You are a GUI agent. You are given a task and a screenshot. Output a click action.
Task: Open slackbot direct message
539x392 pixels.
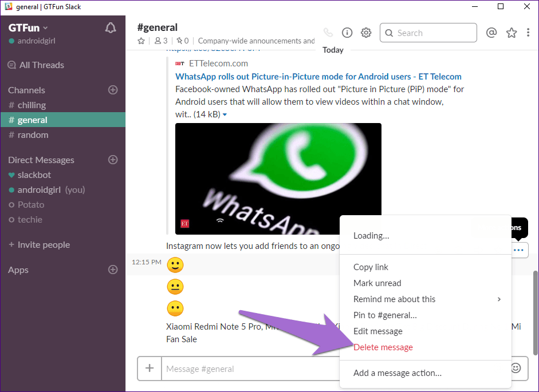click(63, 175)
